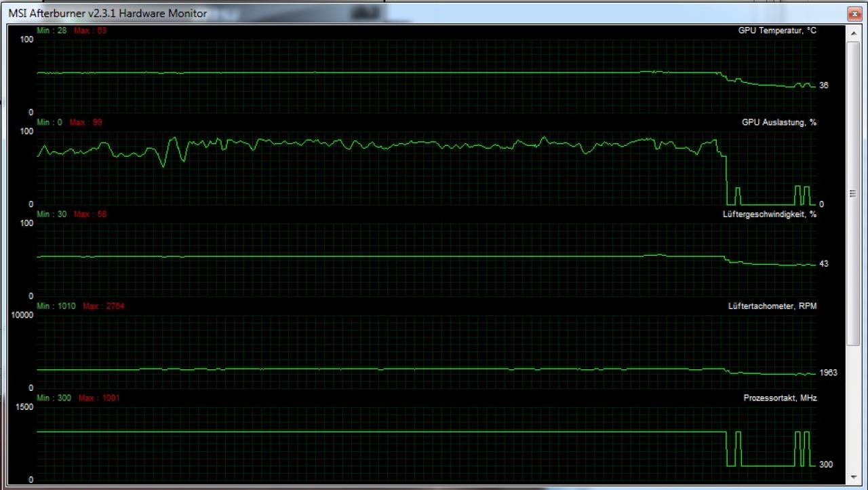The height and width of the screenshot is (490, 868).
Task: Click current fan speed value 43
Action: 823,264
